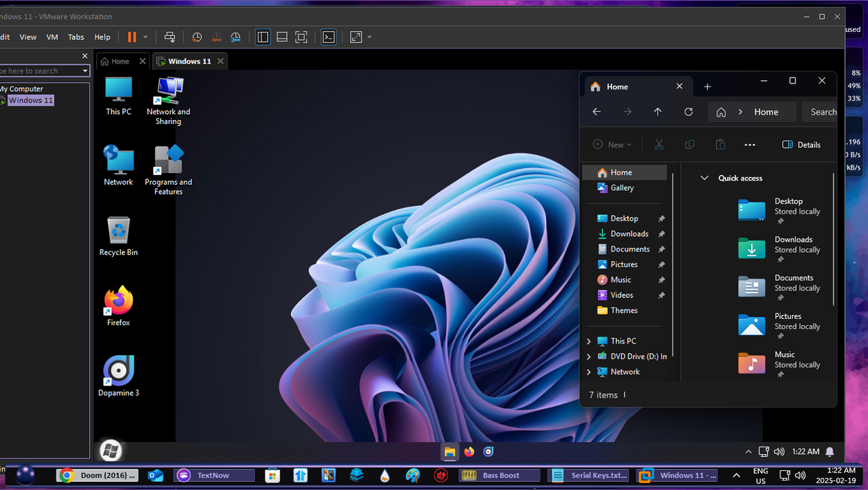Image resolution: width=868 pixels, height=490 pixels.
Task: Select Network and Sharing desktop shortcut
Action: (168, 100)
